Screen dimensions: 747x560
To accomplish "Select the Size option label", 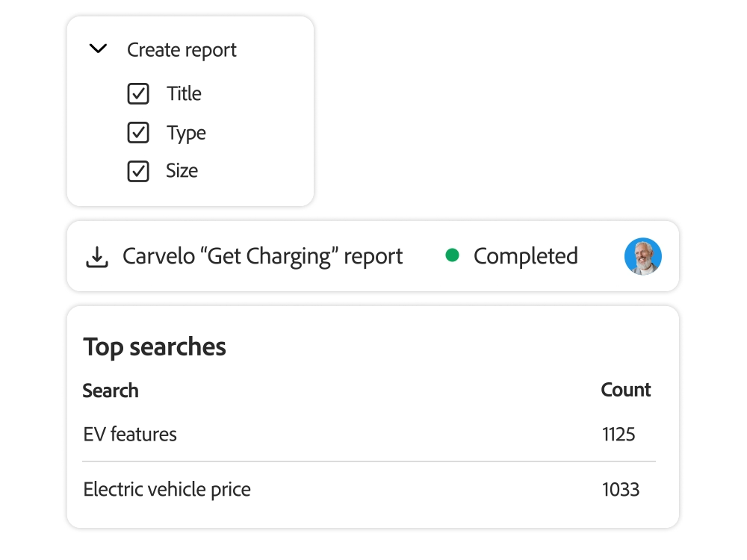I will (x=182, y=171).
